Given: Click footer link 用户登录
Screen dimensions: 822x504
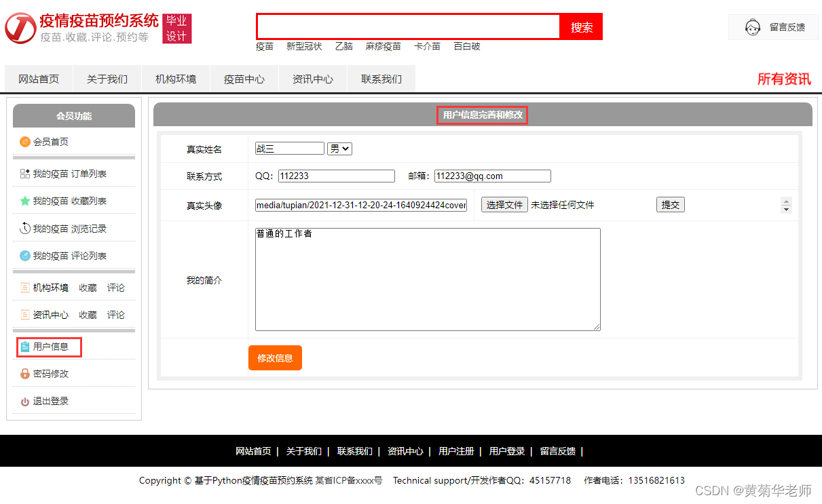Looking at the screenshot, I should tap(507, 451).
